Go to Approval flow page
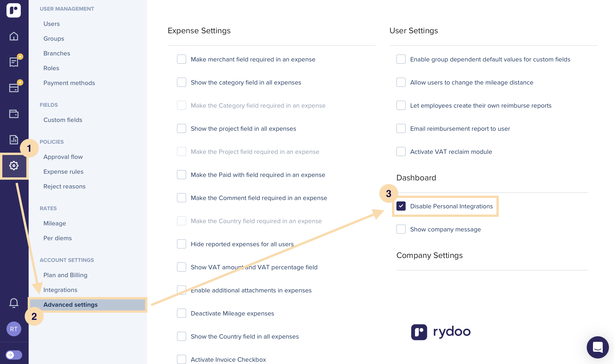This screenshot has height=364, width=614. tap(63, 157)
